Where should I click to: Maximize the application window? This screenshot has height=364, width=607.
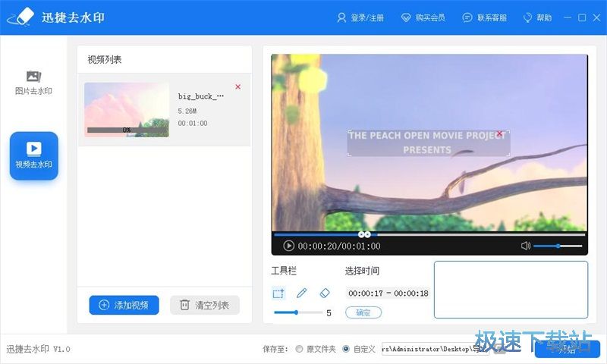(582, 17)
